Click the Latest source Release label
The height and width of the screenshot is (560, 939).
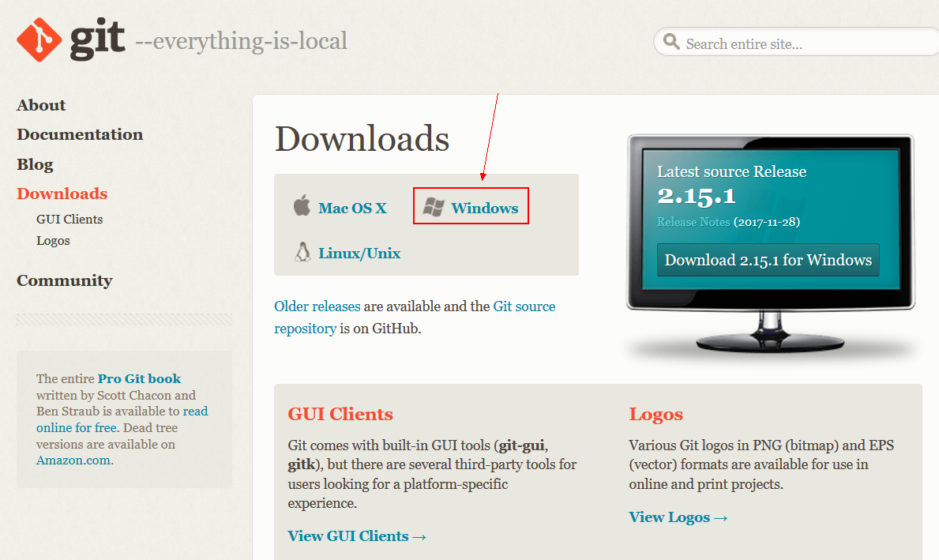[732, 171]
